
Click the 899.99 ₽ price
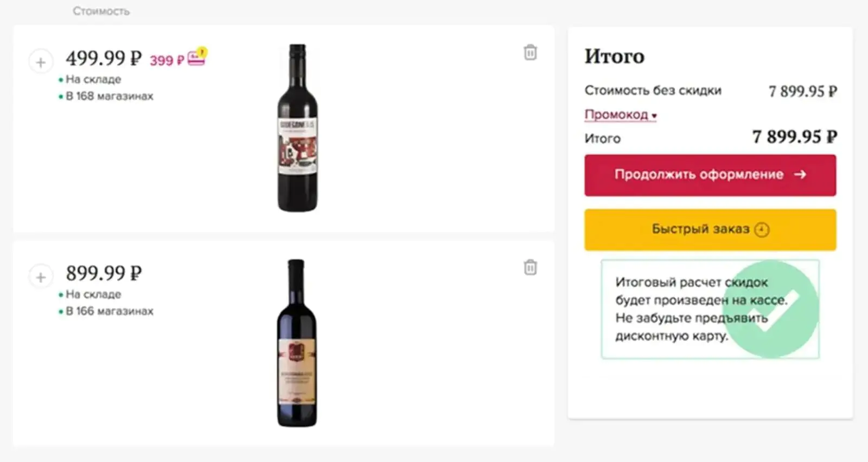(104, 273)
